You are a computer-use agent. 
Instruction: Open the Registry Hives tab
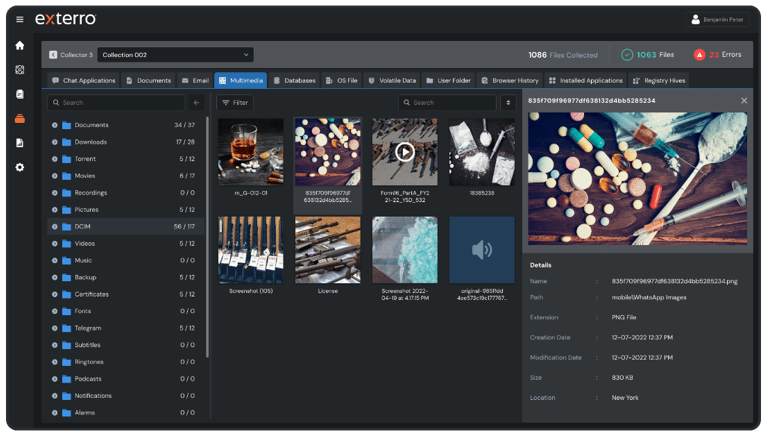pyautogui.click(x=659, y=80)
